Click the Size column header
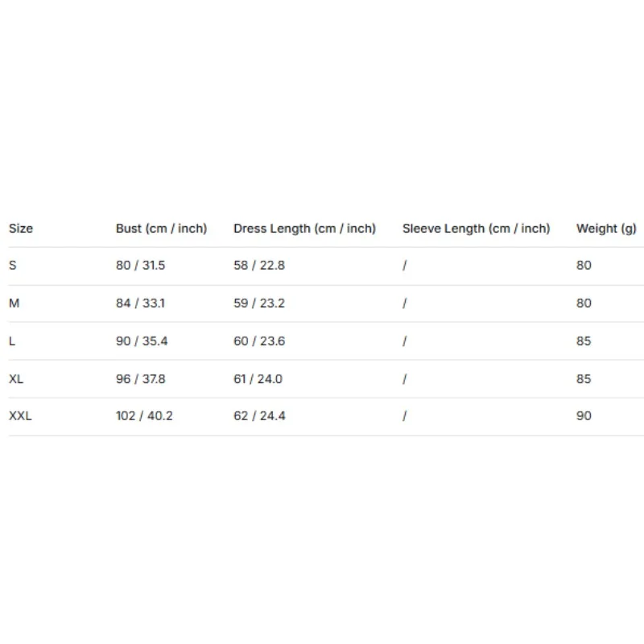 coord(21,229)
